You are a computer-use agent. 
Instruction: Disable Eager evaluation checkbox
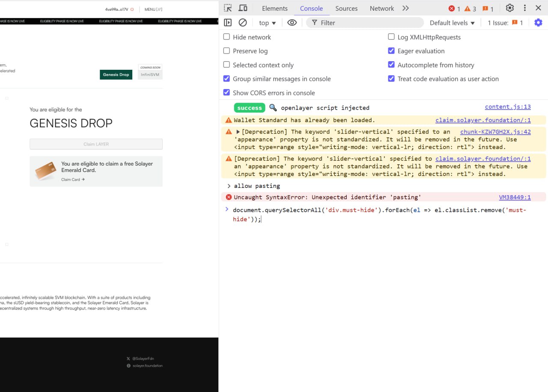click(x=391, y=51)
